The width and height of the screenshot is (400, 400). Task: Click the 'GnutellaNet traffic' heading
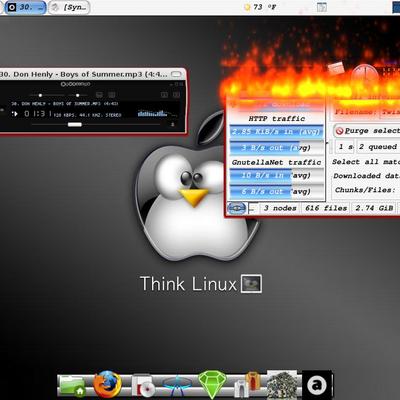(x=277, y=162)
